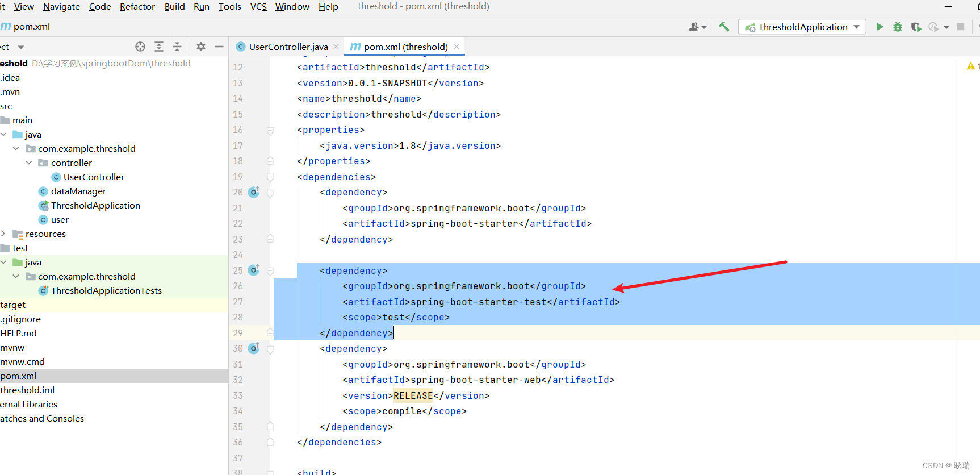Open the Tools menu
Image resolution: width=980 pixels, height=475 pixels.
pos(230,7)
